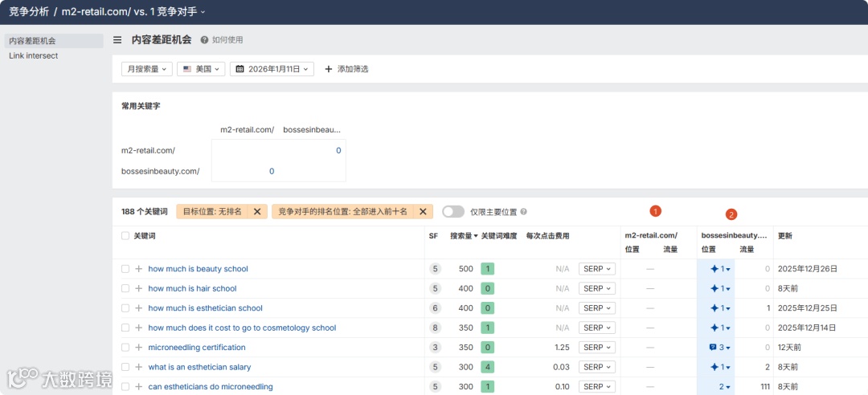Click snippet icon in microneedling certification row

713,348
